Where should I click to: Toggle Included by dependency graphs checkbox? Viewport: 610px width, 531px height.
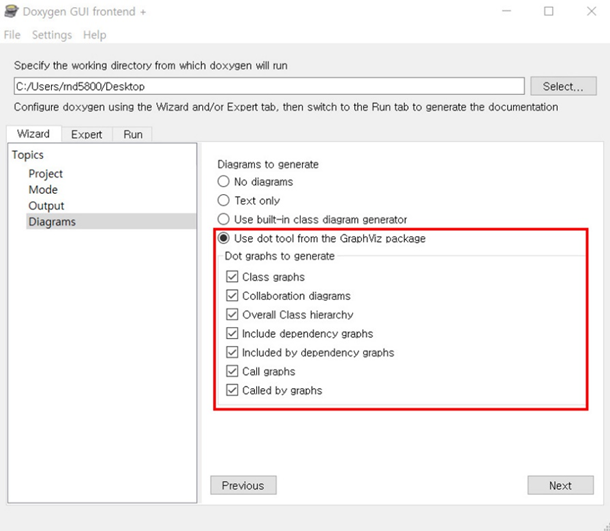232,352
